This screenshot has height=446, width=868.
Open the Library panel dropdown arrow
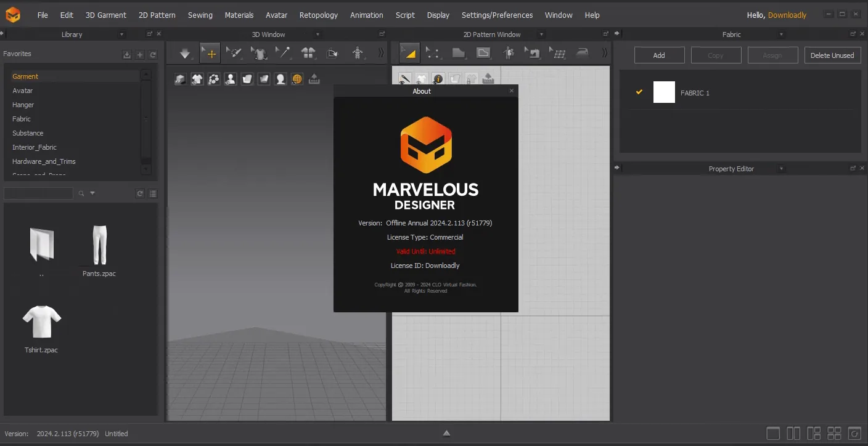coord(121,34)
